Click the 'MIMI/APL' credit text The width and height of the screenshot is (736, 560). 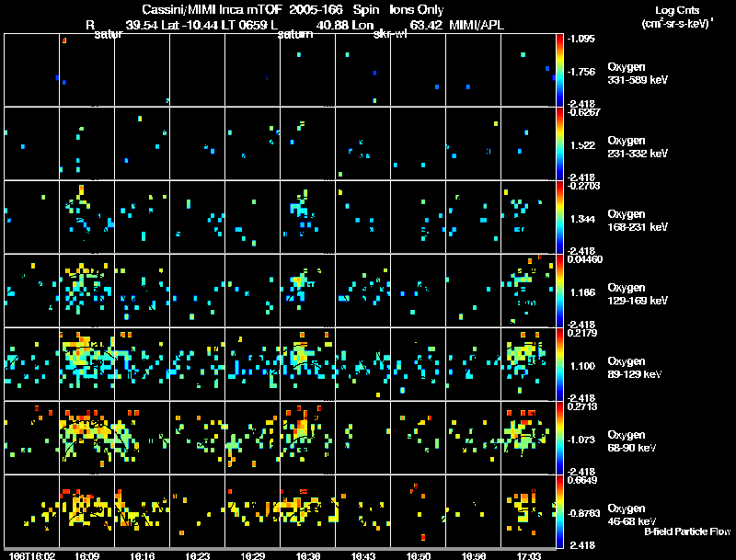477,25
